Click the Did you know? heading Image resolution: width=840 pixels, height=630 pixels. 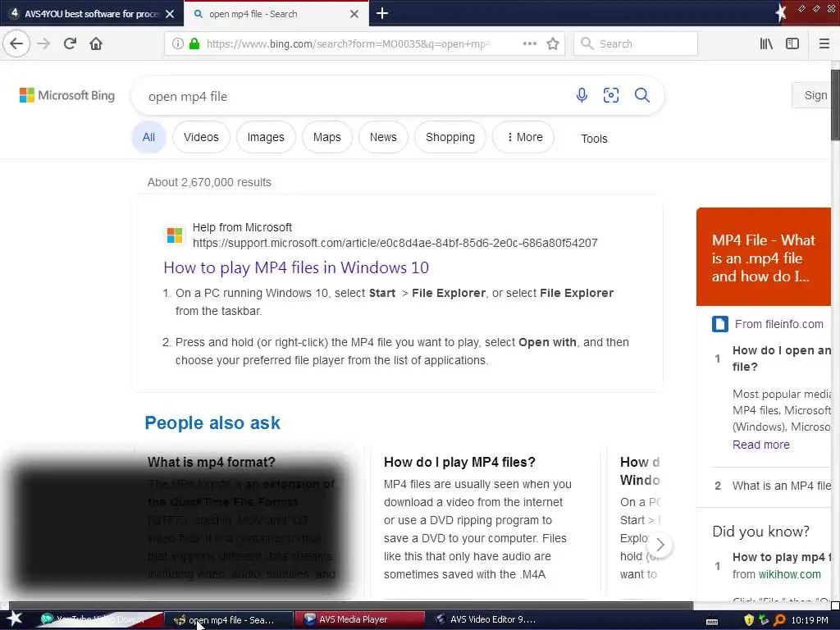[x=760, y=532]
